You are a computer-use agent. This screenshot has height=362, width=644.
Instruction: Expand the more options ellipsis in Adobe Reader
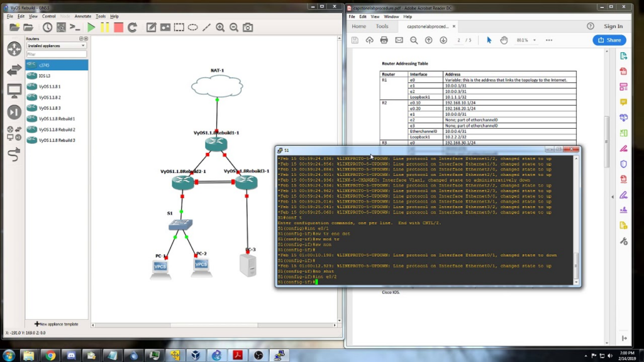[x=549, y=40]
